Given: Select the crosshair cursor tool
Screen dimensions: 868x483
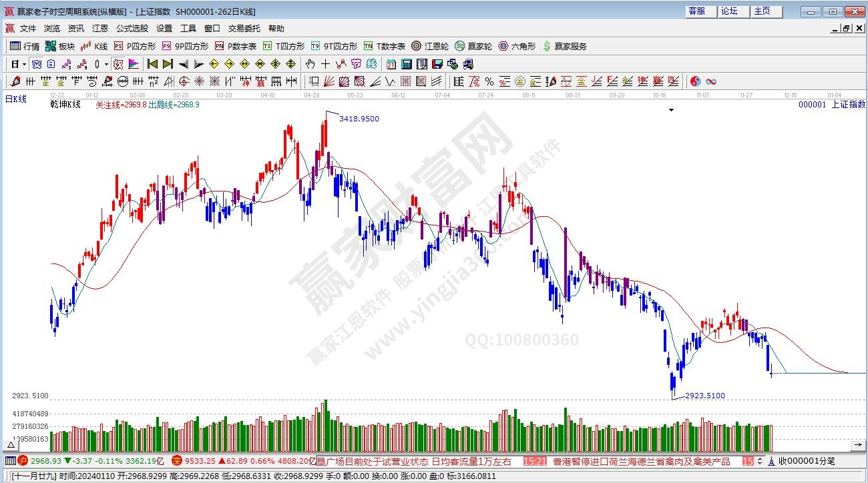Looking at the screenshot, I should point(325,64).
